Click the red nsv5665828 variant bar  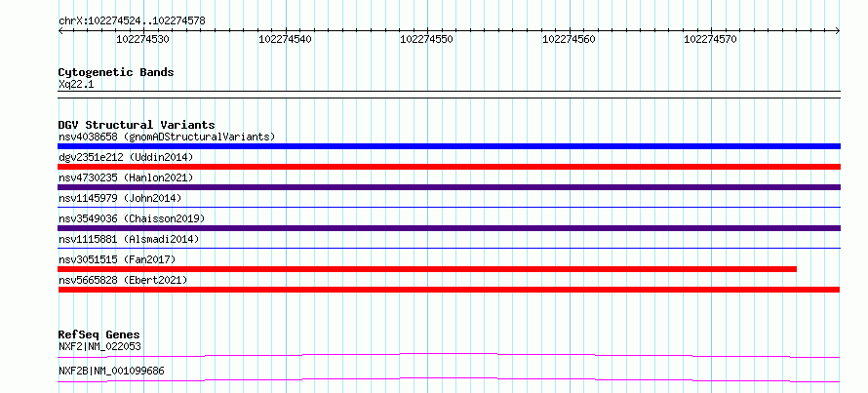point(449,290)
